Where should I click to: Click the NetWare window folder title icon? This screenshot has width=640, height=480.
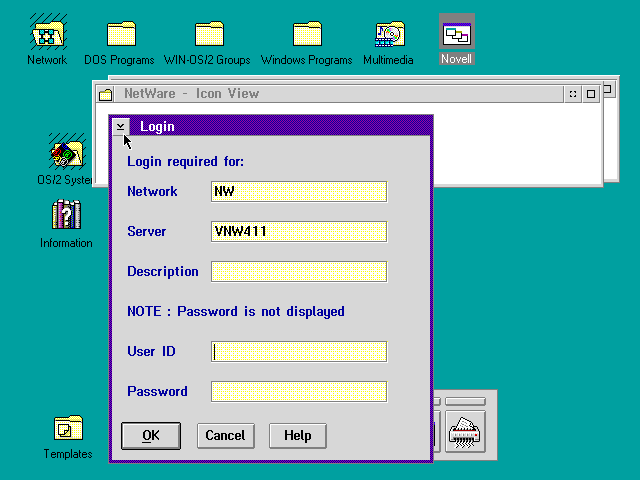tap(105, 94)
